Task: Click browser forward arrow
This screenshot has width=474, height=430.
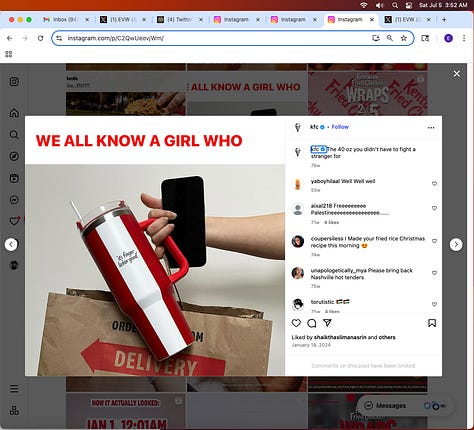Action: pos(25,38)
